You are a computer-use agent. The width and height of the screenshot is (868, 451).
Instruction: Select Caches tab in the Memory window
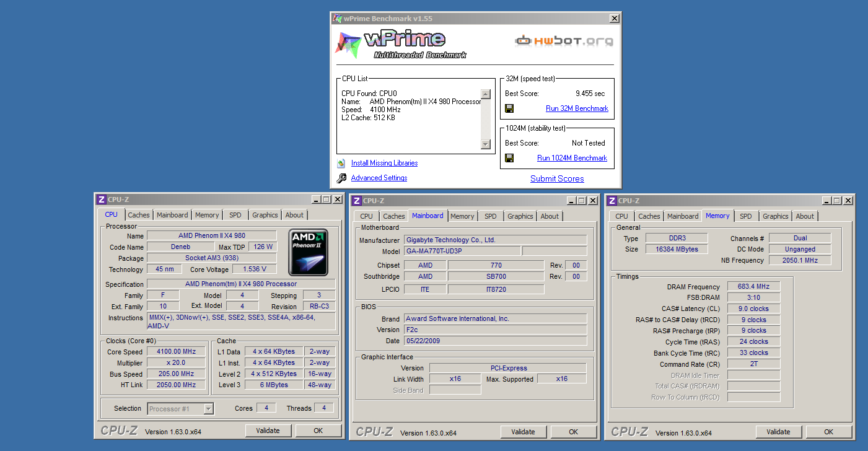coord(649,216)
